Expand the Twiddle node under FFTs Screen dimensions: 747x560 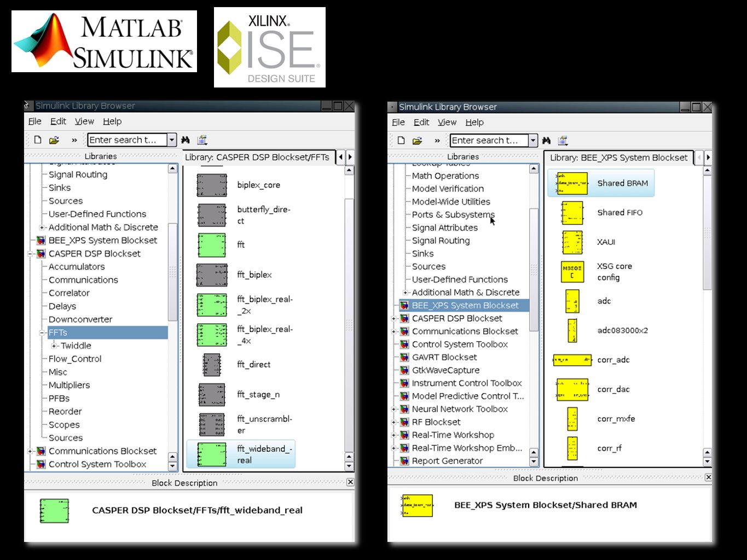tap(54, 346)
